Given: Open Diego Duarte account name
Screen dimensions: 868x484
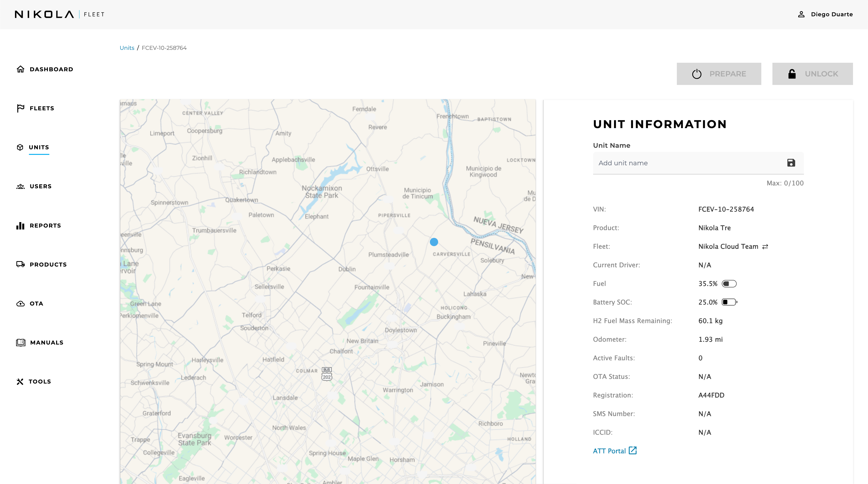Looking at the screenshot, I should 832,14.
